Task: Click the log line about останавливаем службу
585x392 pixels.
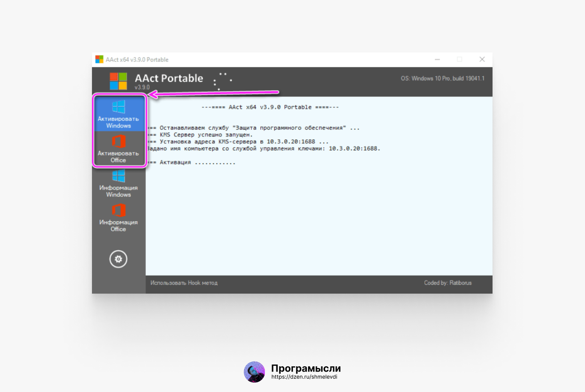Action: coord(253,128)
